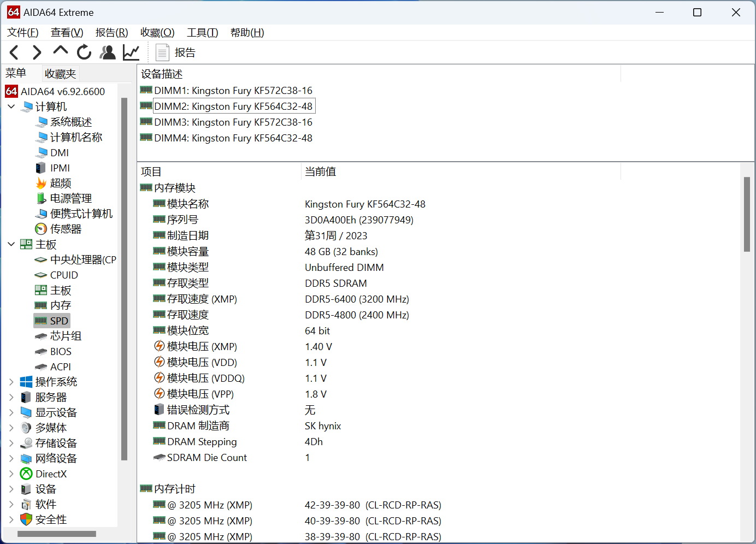The width and height of the screenshot is (756, 544).
Task: Expand the 设备 tree node
Action: click(11, 489)
